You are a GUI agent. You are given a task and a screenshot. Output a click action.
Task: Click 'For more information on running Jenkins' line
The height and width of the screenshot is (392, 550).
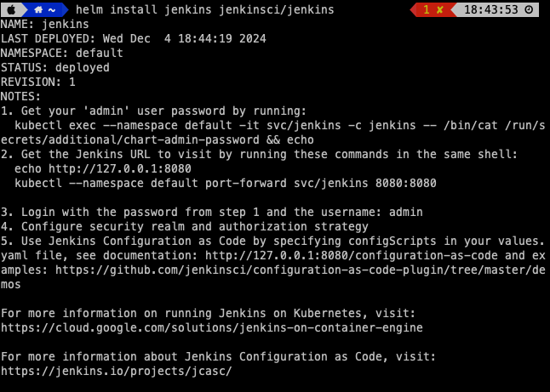[x=208, y=313]
